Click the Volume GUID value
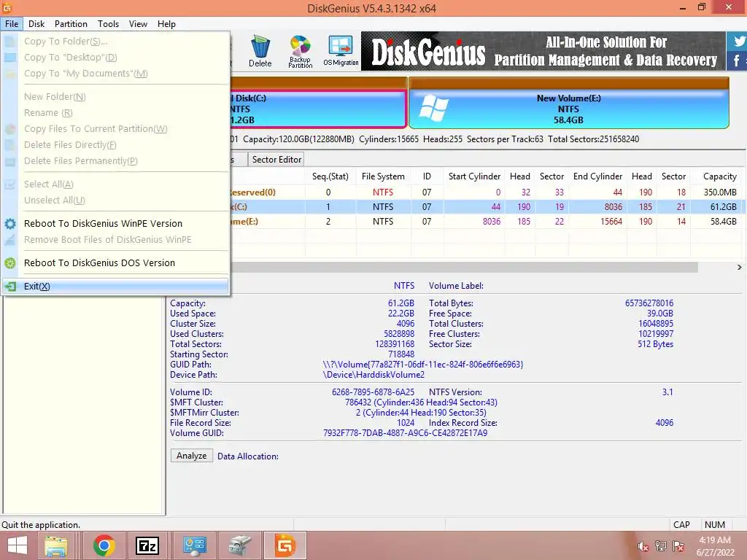 coord(405,433)
